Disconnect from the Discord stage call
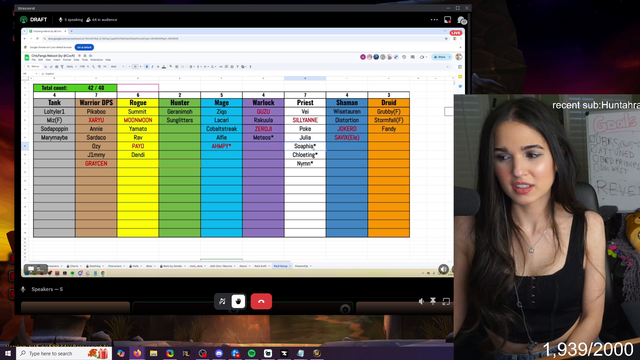 coord(261,302)
